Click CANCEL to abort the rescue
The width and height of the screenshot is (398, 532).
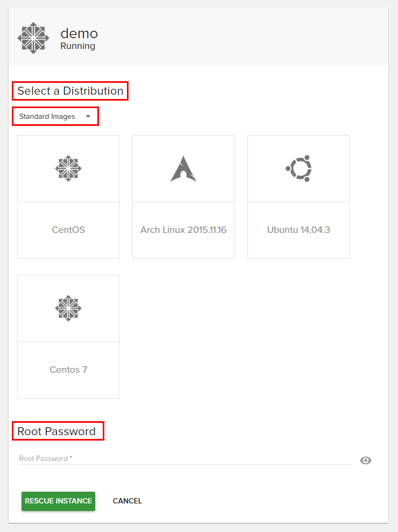point(127,501)
